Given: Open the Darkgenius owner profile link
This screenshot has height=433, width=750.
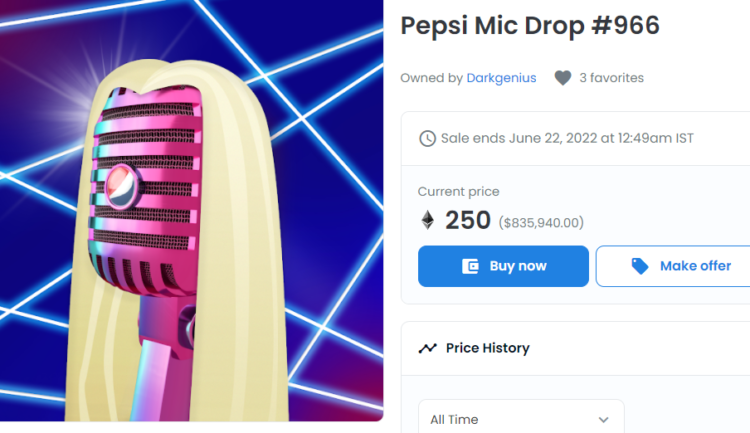Looking at the screenshot, I should [x=501, y=78].
